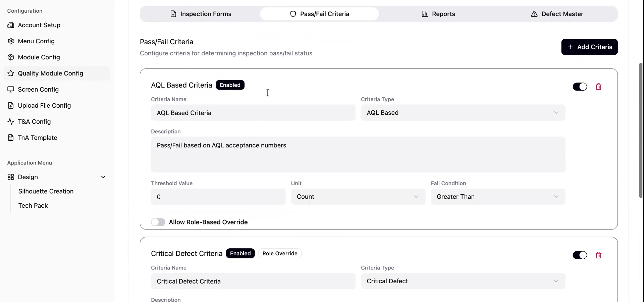Screen dimensions: 644x302
Task: Click the Account Setup building icon
Action: pos(11,25)
